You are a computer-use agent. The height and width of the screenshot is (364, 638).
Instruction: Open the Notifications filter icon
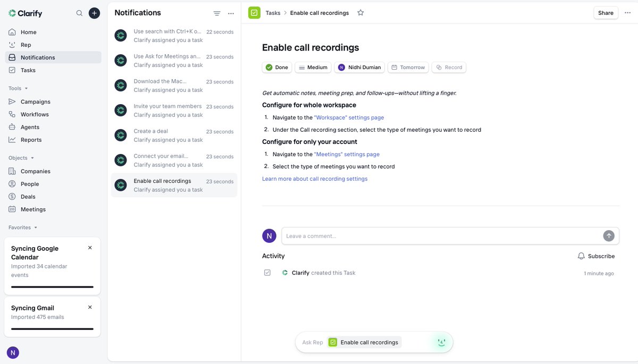coord(217,13)
